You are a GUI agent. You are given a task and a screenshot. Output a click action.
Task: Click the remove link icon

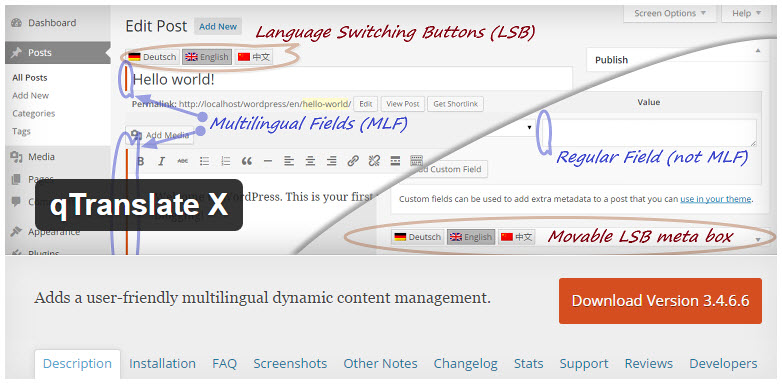374,161
